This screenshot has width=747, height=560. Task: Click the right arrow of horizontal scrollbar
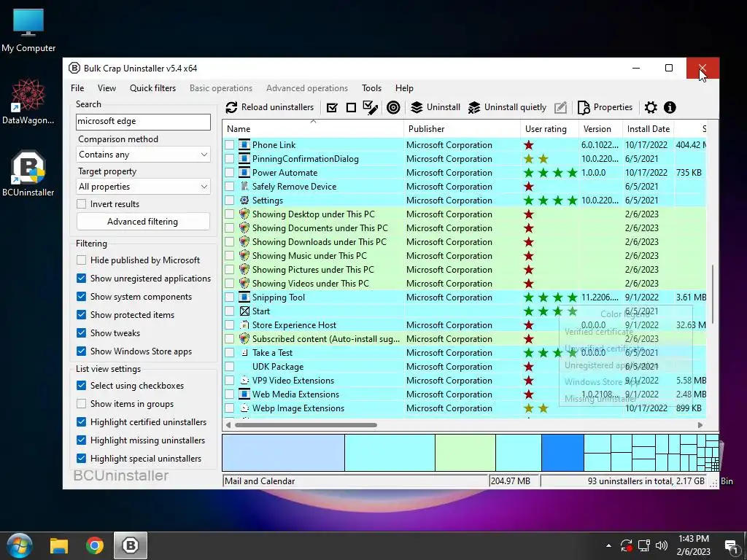(700, 425)
